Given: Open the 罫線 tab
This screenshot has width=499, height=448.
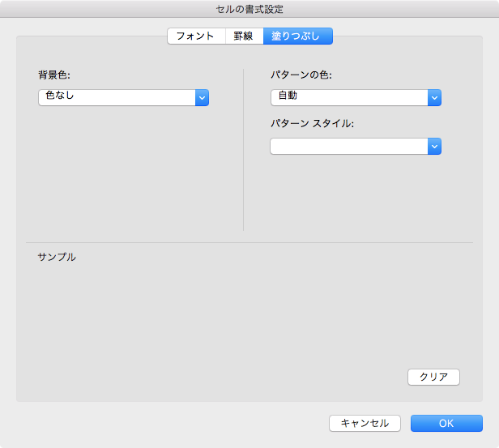Looking at the screenshot, I should click(244, 36).
